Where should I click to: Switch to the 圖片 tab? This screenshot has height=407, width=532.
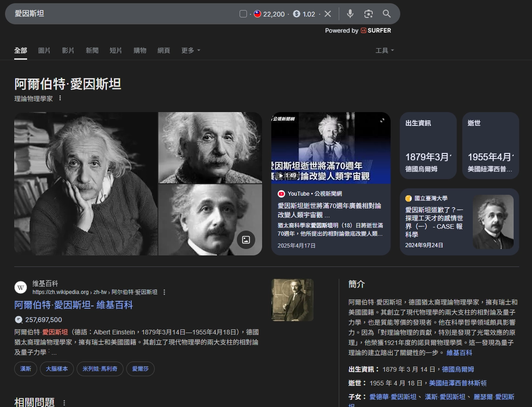[44, 50]
